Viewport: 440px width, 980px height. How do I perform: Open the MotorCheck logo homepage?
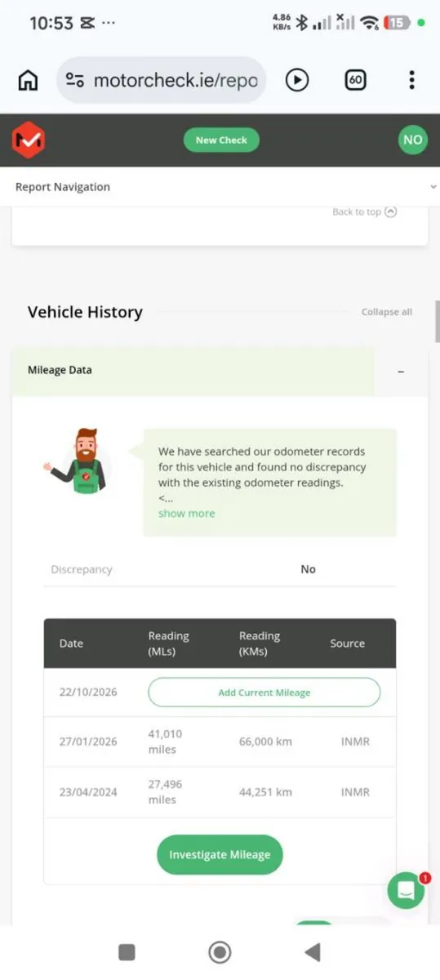tap(28, 140)
